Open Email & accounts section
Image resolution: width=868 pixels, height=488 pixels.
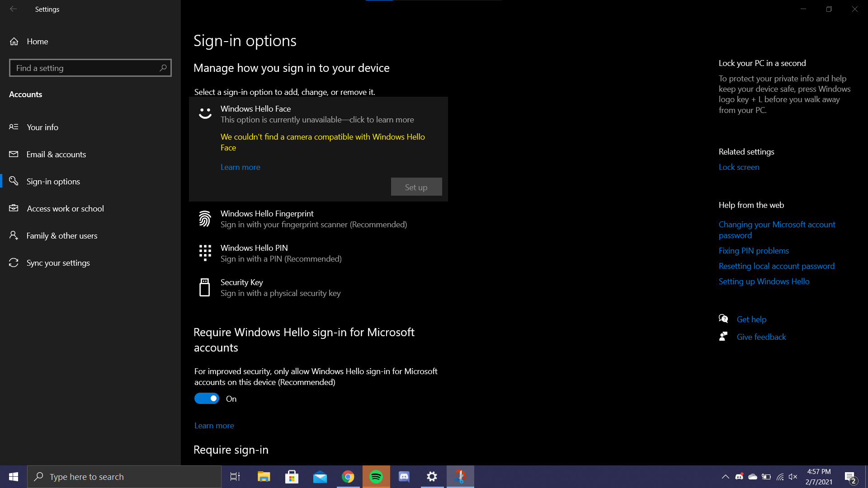click(90, 154)
